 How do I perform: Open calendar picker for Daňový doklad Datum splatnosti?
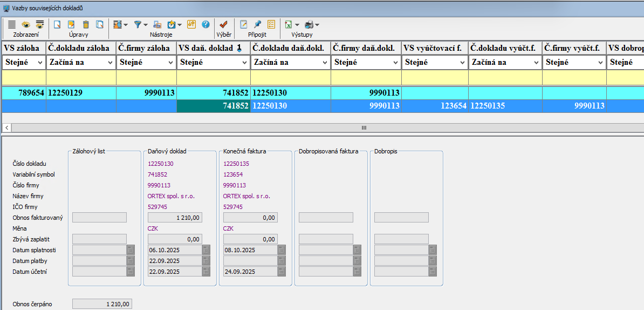click(x=206, y=250)
